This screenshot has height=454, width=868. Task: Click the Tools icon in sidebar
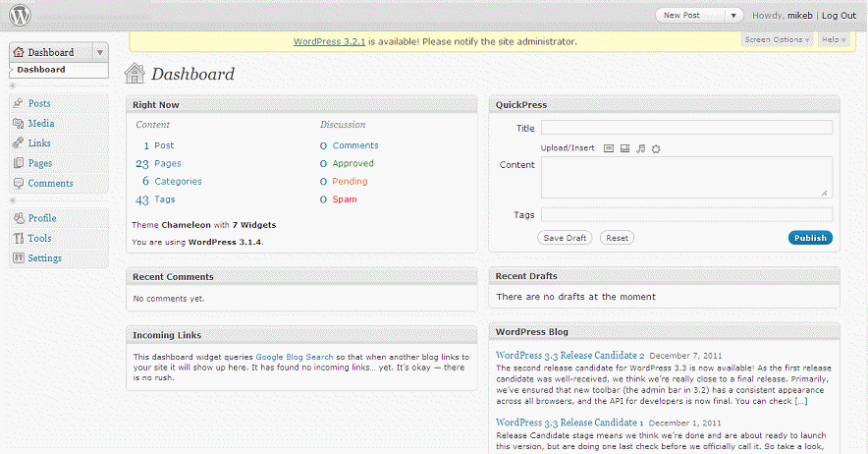[19, 238]
